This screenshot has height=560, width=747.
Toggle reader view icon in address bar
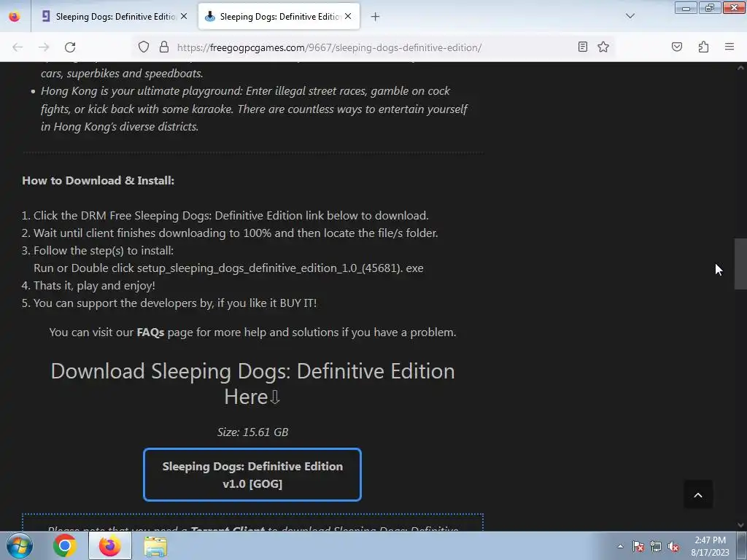pos(583,47)
